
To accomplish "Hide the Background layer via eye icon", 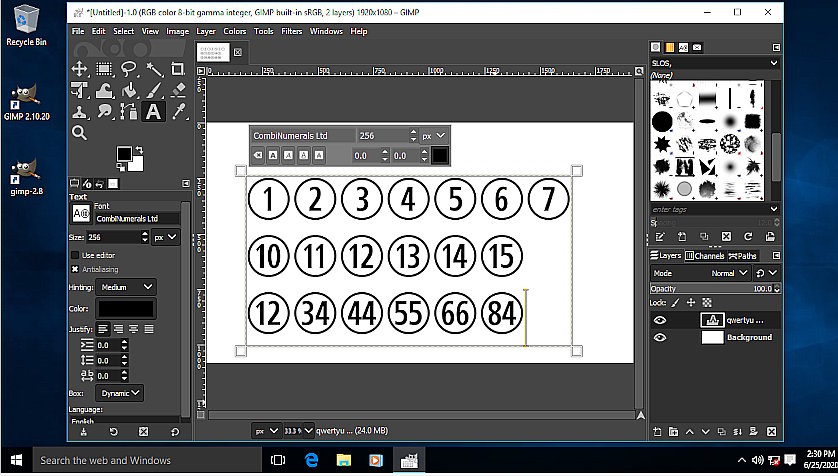I will [660, 338].
